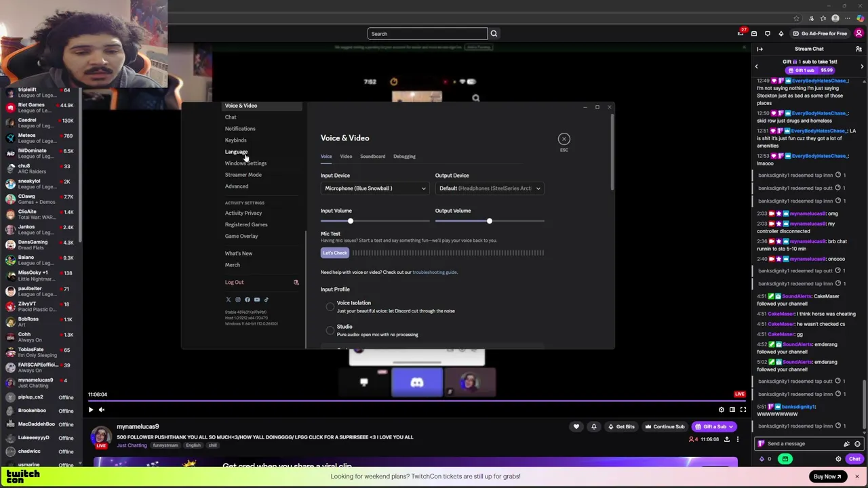The height and width of the screenshot is (488, 868).
Task: Open Notifications in Discord settings sidebar
Action: (240, 129)
